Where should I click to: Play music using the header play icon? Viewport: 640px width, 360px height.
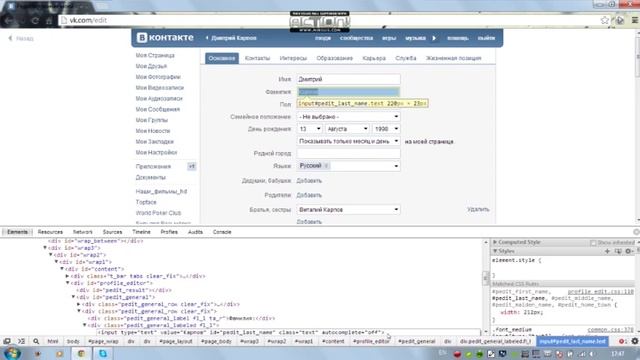tap(434, 38)
